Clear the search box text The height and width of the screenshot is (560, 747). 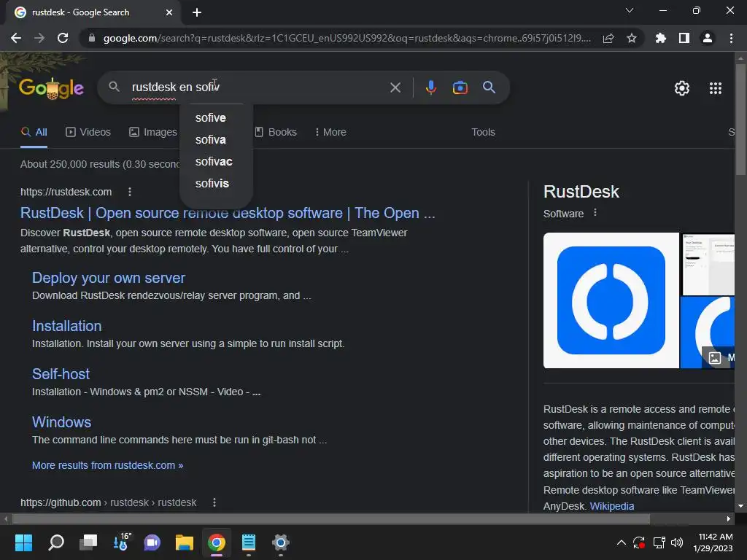point(395,87)
